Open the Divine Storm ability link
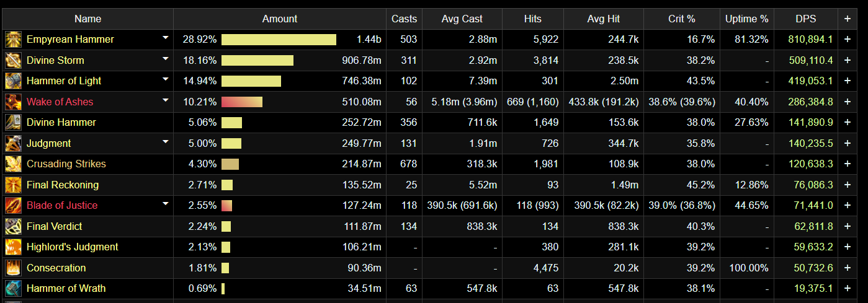This screenshot has height=303, width=868. [x=55, y=61]
